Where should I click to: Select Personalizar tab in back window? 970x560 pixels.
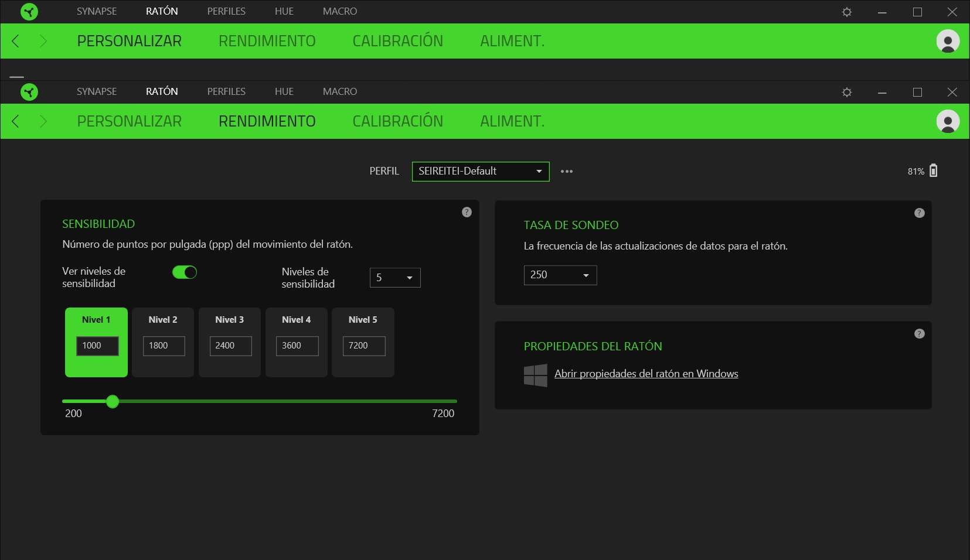tap(130, 41)
